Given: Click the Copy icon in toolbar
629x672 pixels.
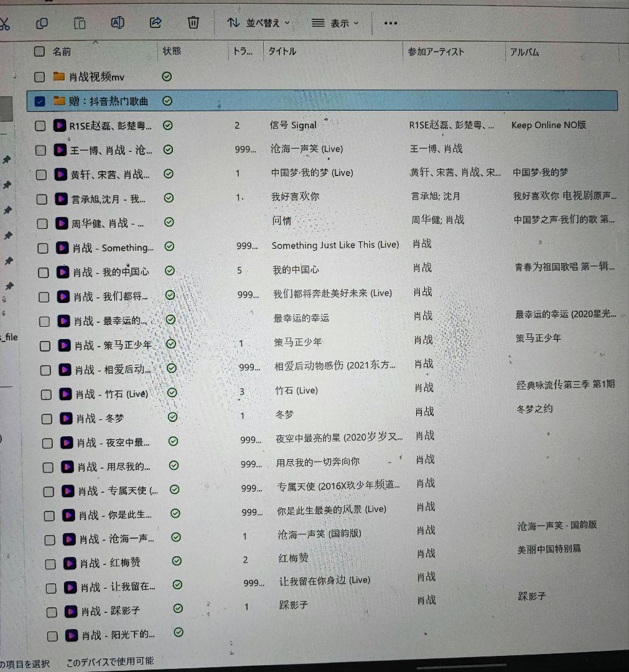Looking at the screenshot, I should point(42,23).
